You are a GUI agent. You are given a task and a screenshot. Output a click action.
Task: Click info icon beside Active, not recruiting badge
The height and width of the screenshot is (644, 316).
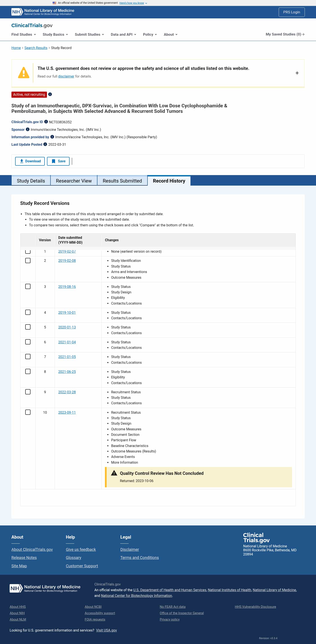pos(50,94)
